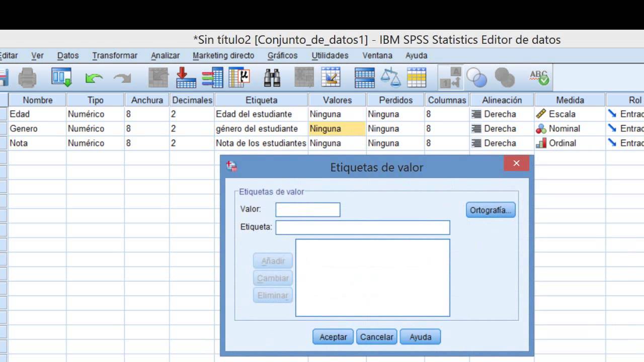644x362 pixels.
Task: Open the Transformar menu
Action: pos(115,55)
